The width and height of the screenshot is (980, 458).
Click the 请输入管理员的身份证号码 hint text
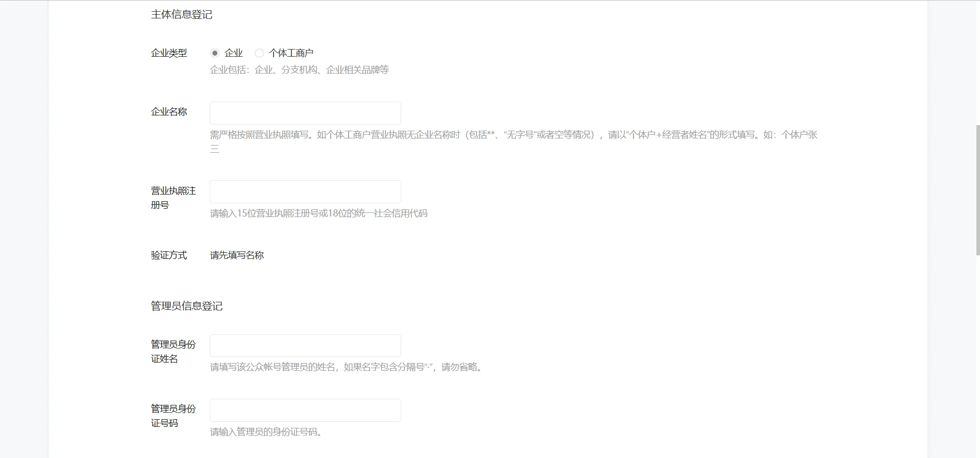tap(266, 432)
